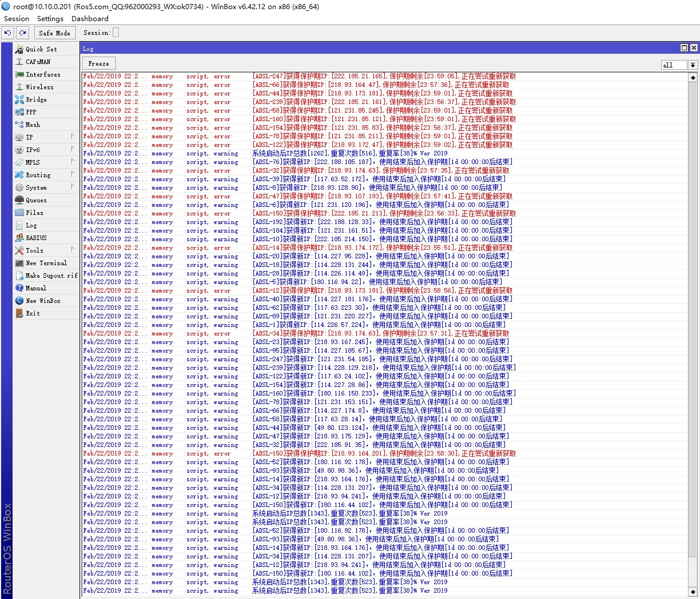This screenshot has height=599, width=700.
Task: Expand System submenu arrow
Action: click(x=73, y=187)
